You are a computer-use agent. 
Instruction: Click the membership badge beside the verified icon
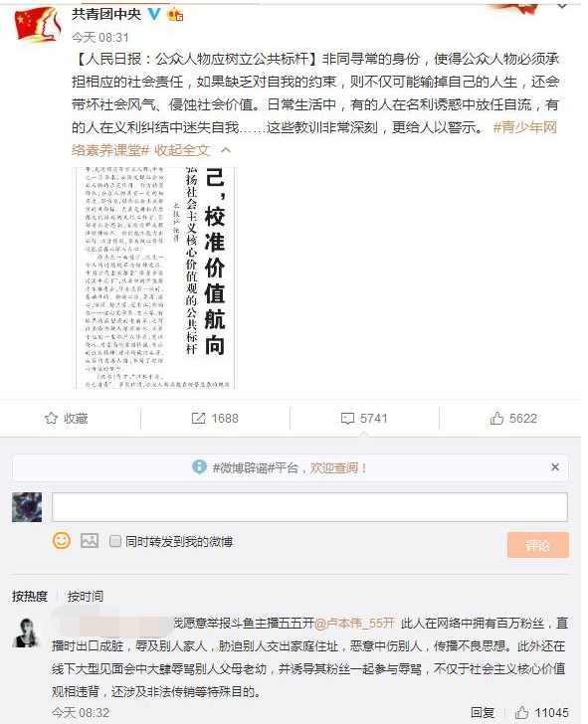(x=175, y=15)
